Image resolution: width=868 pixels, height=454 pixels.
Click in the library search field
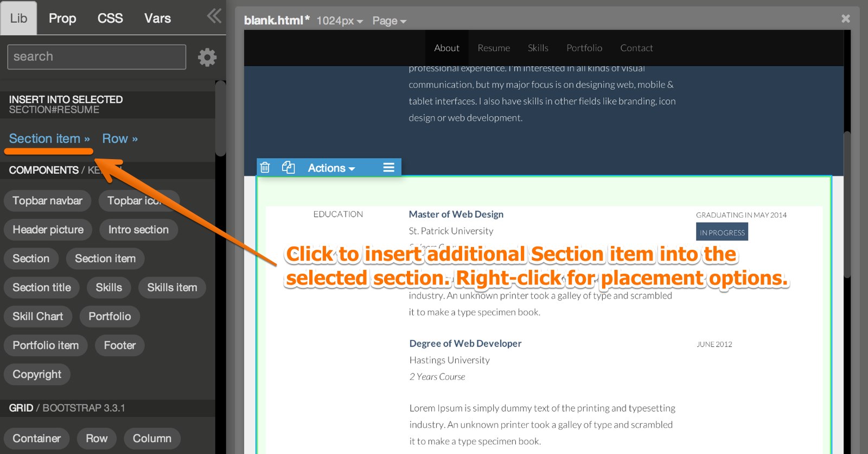point(97,56)
